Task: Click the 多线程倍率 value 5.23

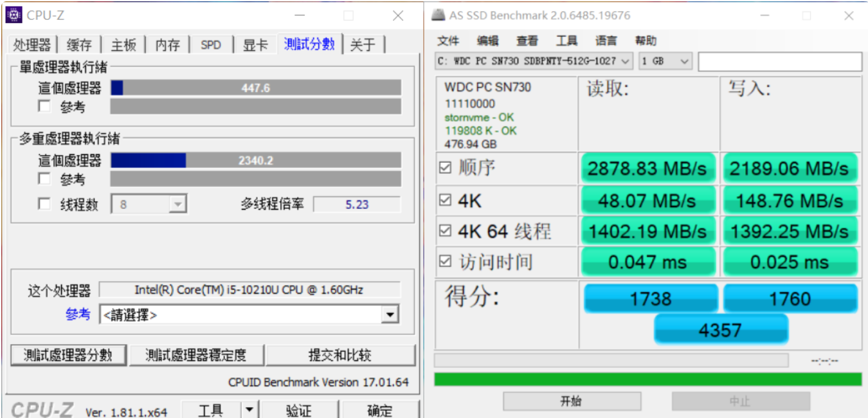Action: click(357, 204)
